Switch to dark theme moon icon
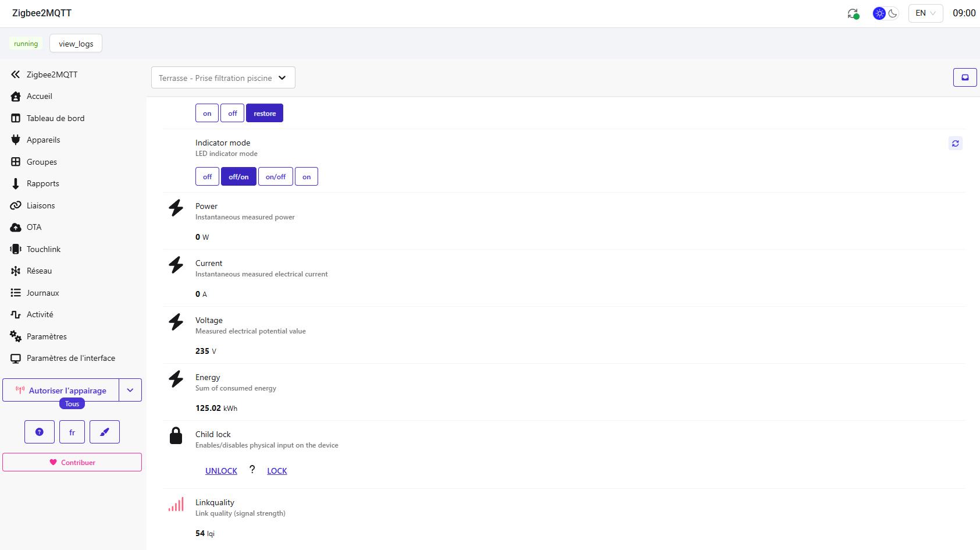The height and width of the screenshot is (550, 980). (x=893, y=13)
